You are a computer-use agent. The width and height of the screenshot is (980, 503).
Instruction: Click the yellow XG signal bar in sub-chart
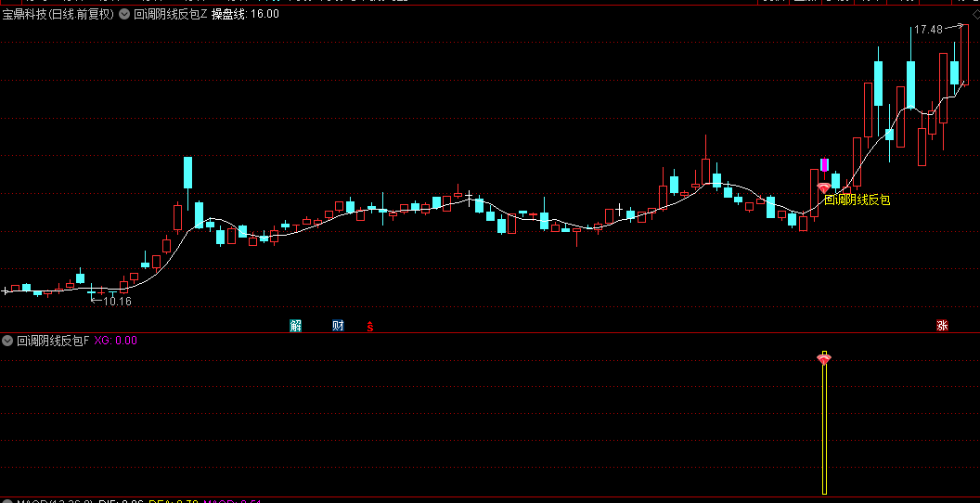(824, 423)
